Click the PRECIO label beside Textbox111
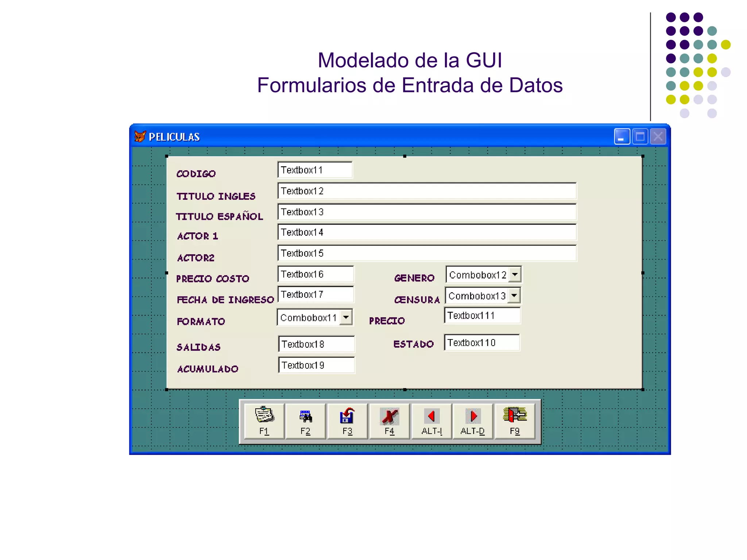Image resolution: width=747 pixels, height=560 pixels. pyautogui.click(x=387, y=321)
